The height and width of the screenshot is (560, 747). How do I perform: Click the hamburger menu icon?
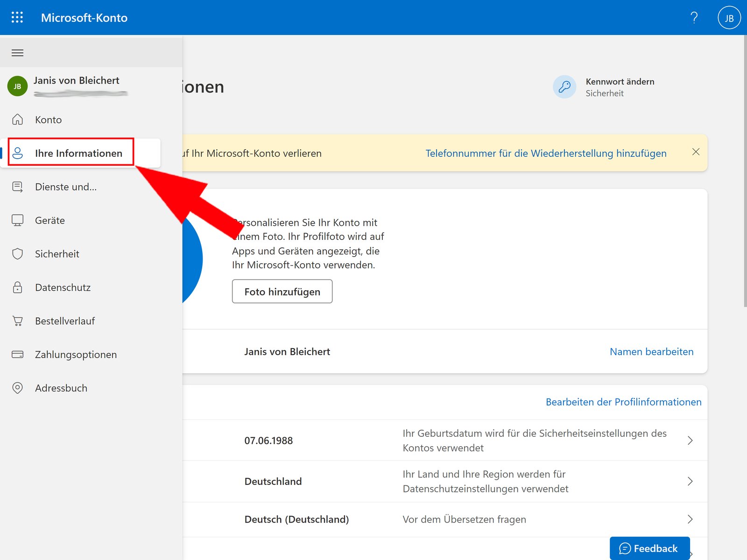[x=17, y=52]
